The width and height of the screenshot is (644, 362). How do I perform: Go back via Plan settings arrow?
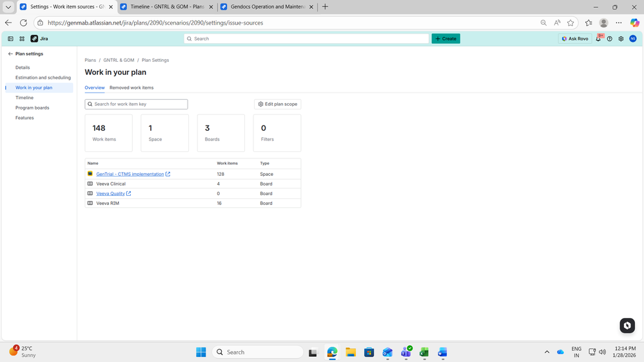pos(10,53)
